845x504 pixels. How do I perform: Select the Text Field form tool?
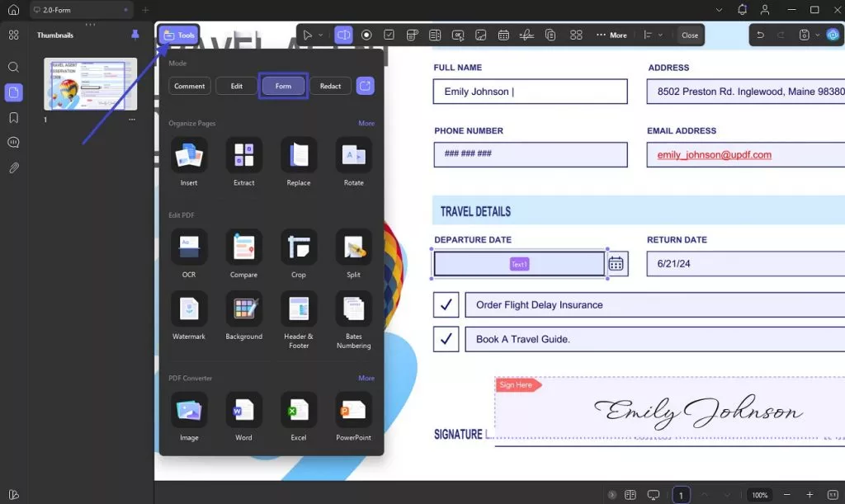[343, 35]
